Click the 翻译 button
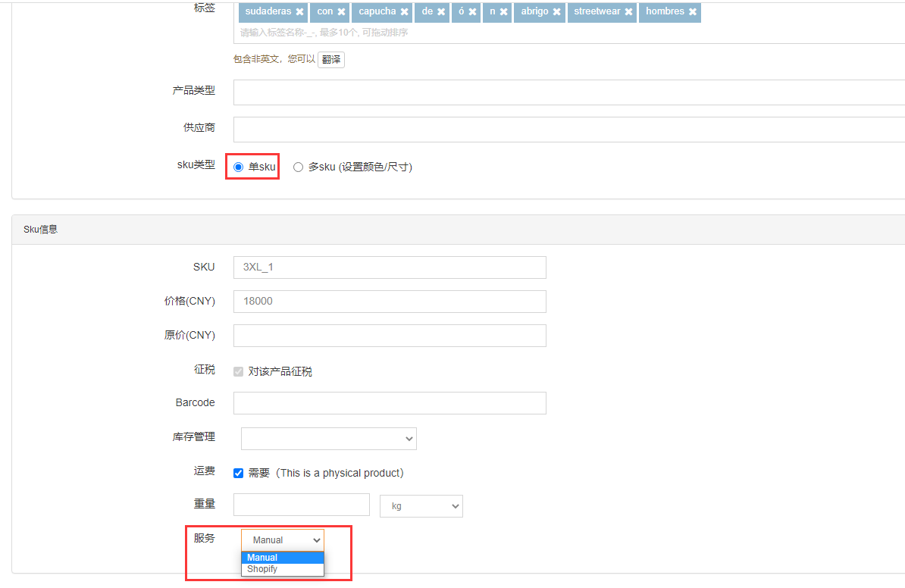Screen dimensions: 905x588 (x=331, y=59)
